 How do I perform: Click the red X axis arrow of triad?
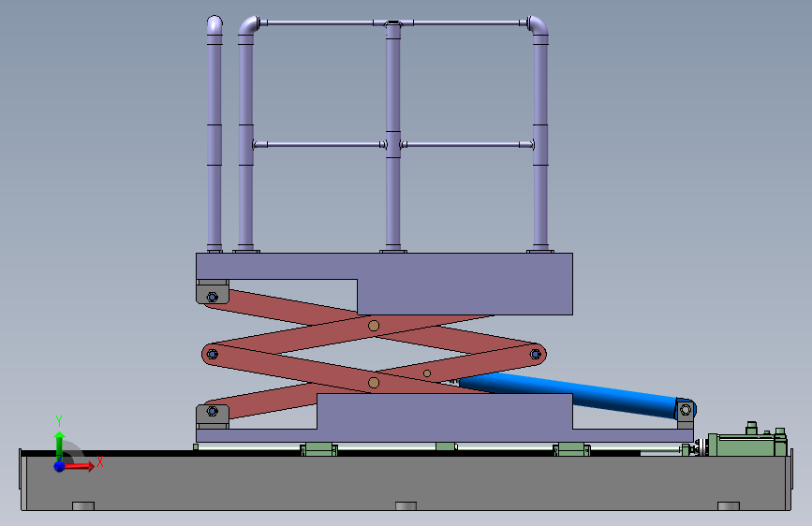79,466
